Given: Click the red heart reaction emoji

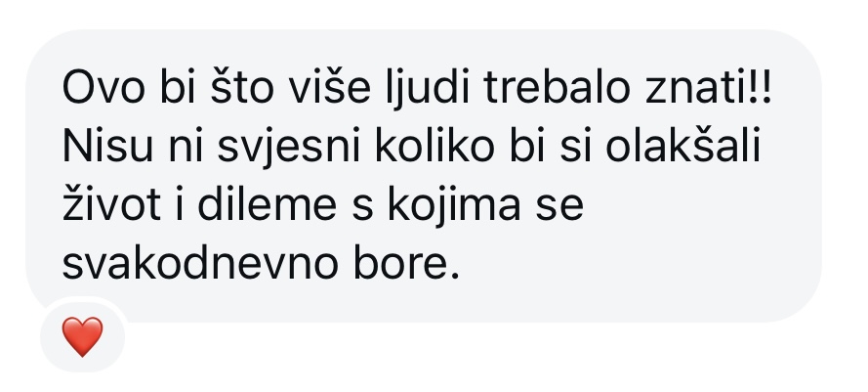Looking at the screenshot, I should pos(82,336).
